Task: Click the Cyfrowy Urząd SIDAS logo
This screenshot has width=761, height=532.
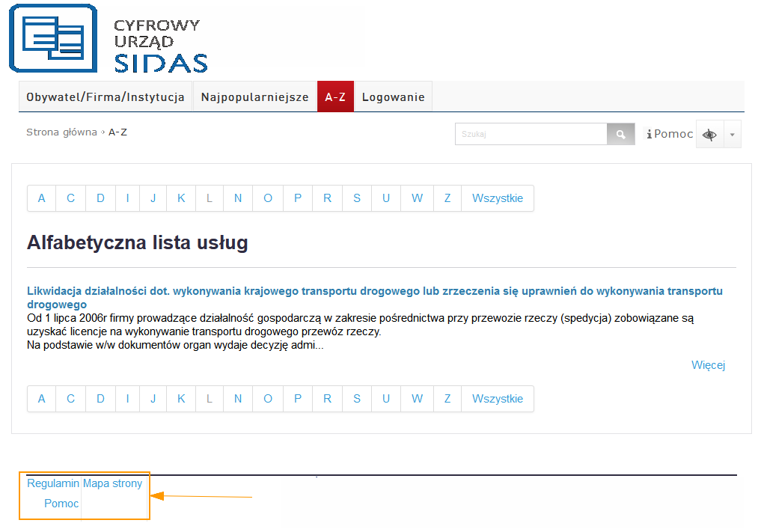Action: pos(109,39)
